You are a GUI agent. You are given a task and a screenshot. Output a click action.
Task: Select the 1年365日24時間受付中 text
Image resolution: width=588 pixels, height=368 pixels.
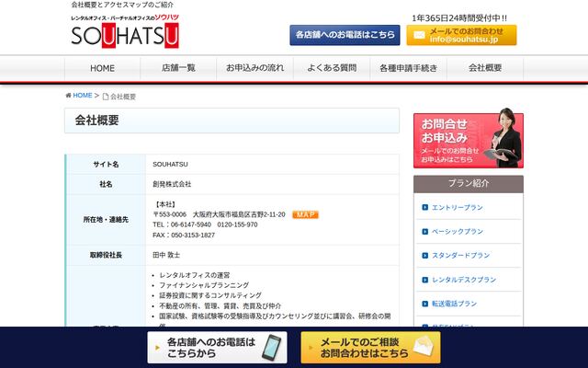[x=459, y=18]
